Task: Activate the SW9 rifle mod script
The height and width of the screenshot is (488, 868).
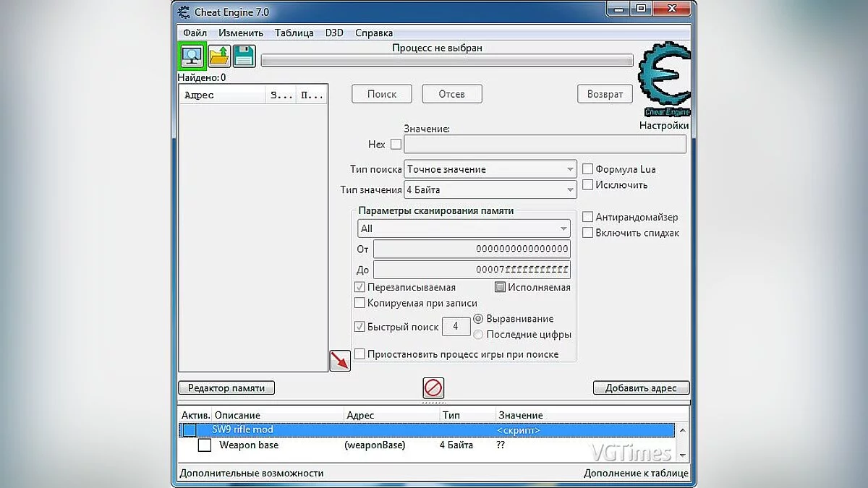Action: 190,429
